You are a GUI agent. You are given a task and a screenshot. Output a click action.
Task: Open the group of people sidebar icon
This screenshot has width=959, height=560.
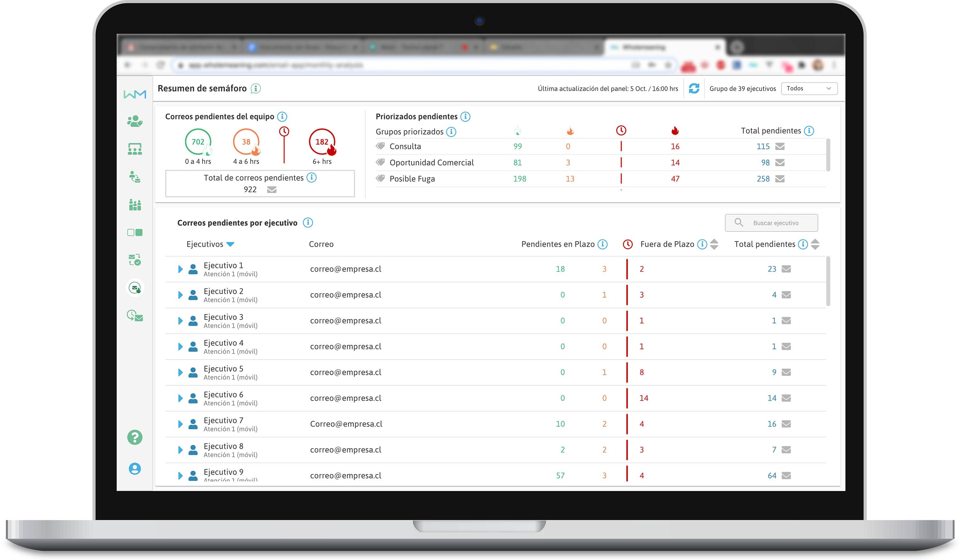pyautogui.click(x=135, y=205)
